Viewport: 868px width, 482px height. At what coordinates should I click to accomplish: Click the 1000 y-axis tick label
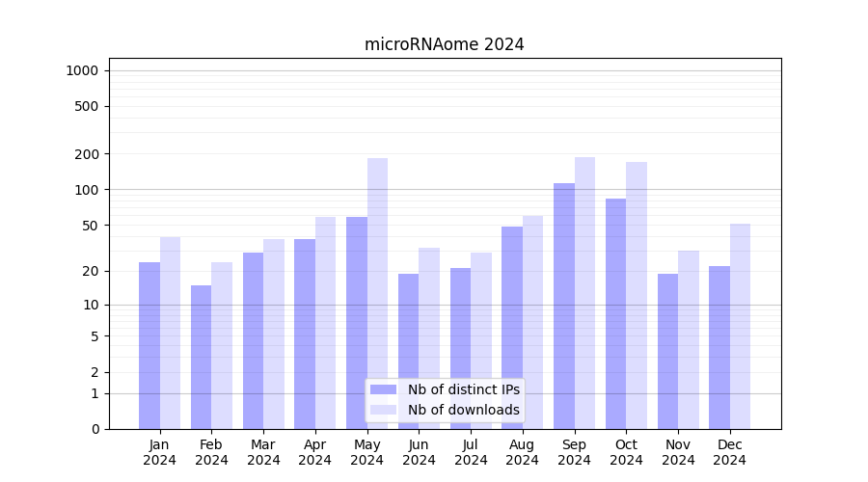[x=81, y=70]
